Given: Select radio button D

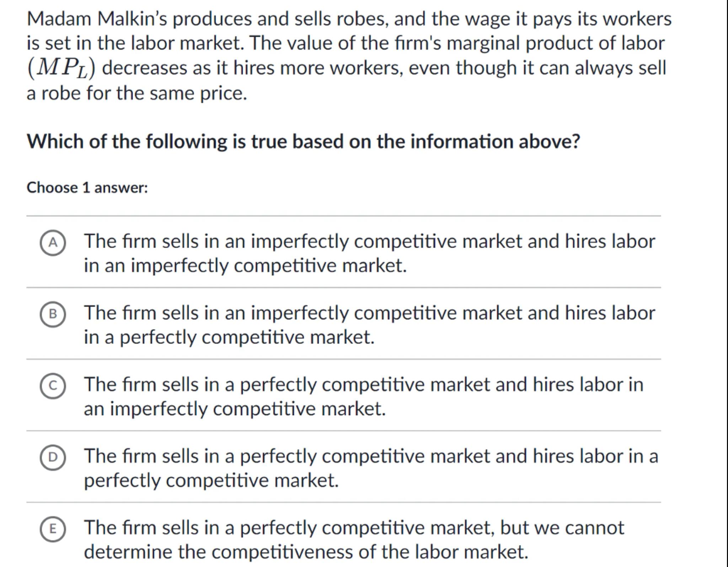Looking at the screenshot, I should [x=53, y=458].
